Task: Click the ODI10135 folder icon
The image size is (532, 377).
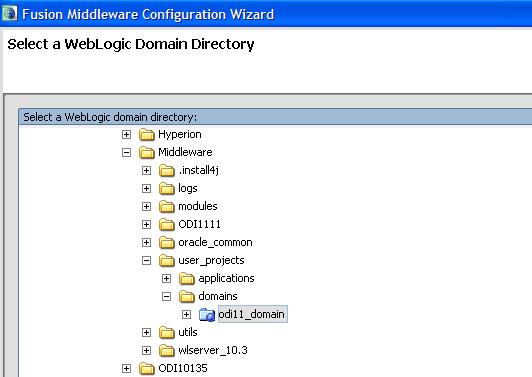Action: 147,369
